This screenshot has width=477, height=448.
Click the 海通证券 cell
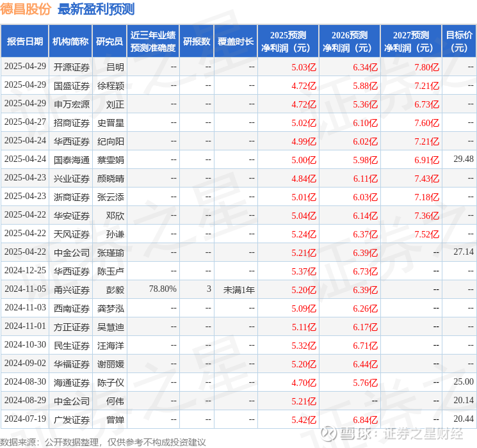click(x=72, y=383)
